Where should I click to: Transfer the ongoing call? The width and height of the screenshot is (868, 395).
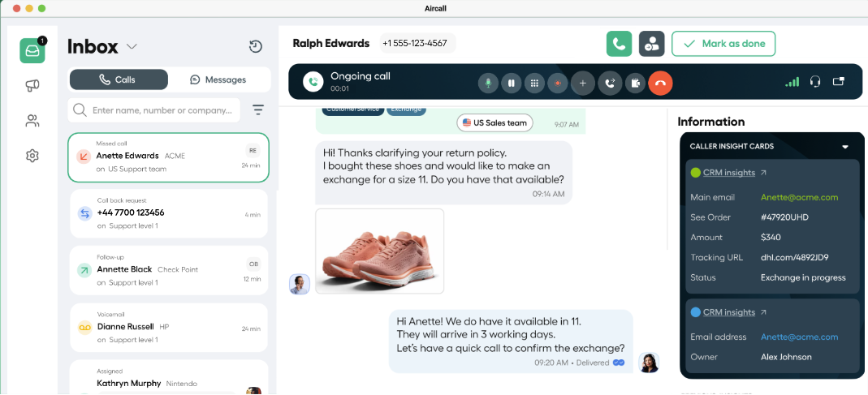610,82
